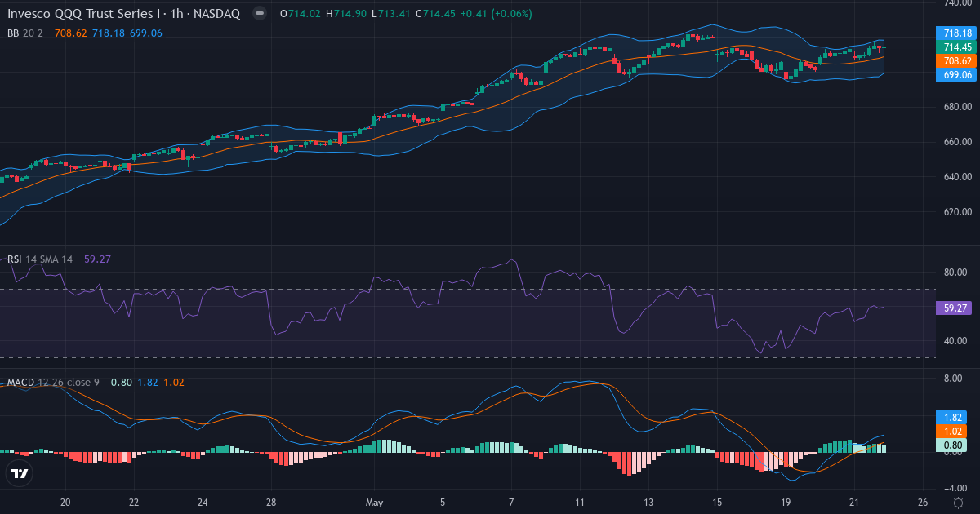This screenshot has width=980, height=514.
Task: Click the blue 718.18 price axis tag
Action: tap(956, 33)
